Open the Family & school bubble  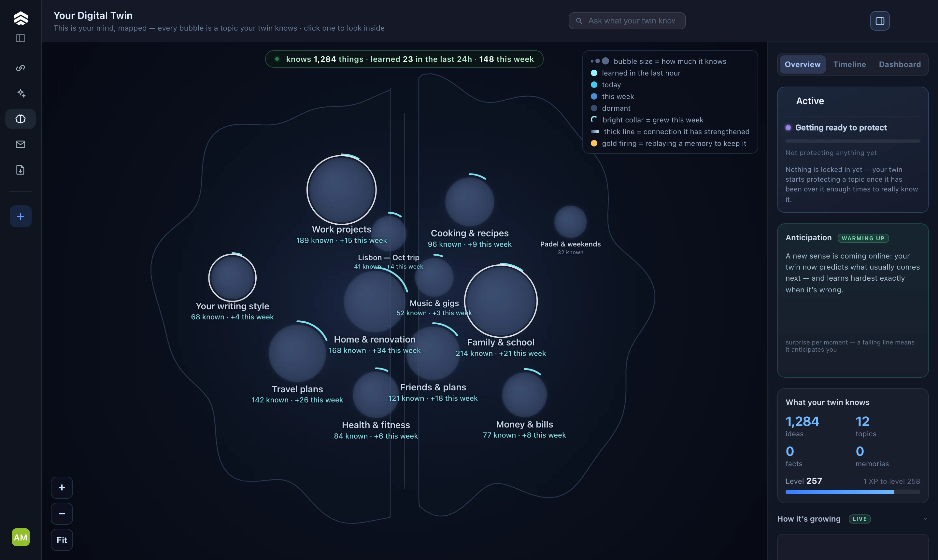click(x=501, y=301)
